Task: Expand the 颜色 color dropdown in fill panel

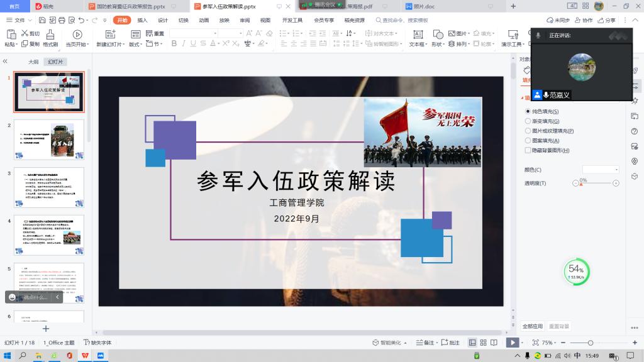Action: tap(601, 170)
